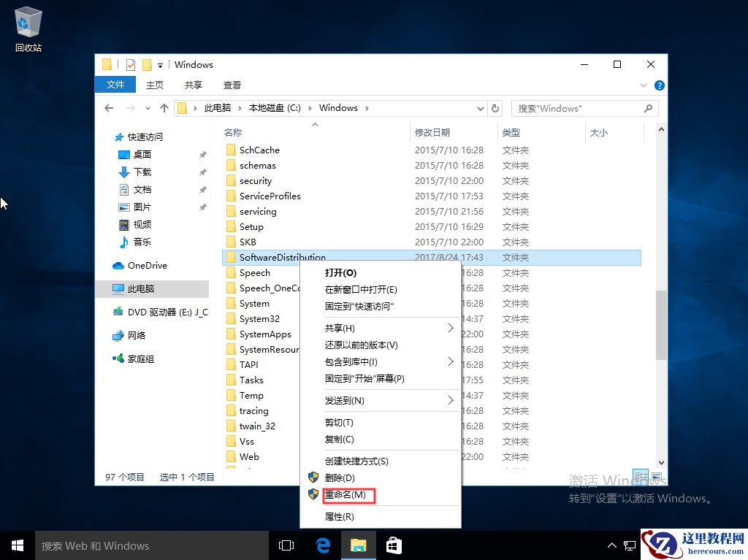This screenshot has height=560, width=748.
Task: Refresh the Windows folder view
Action: (x=495, y=107)
